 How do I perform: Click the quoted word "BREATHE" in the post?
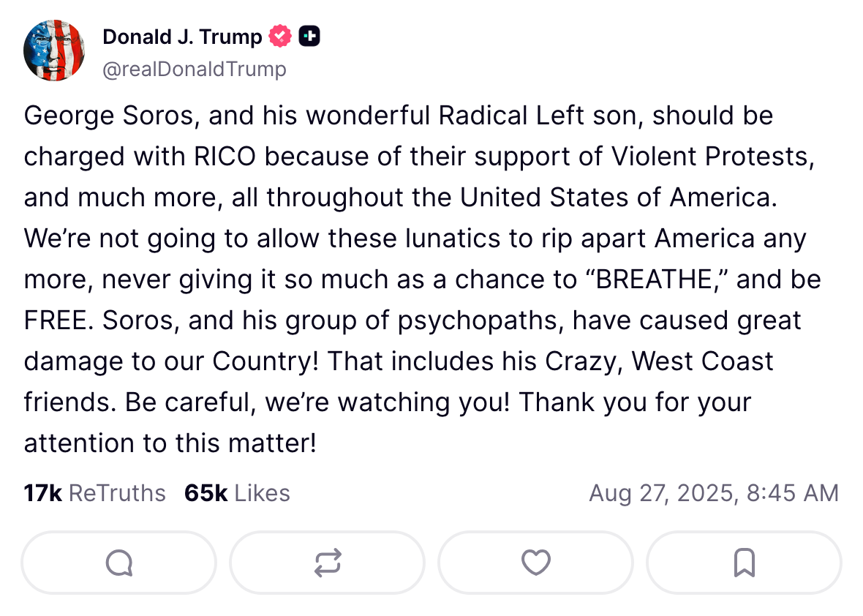point(653,279)
